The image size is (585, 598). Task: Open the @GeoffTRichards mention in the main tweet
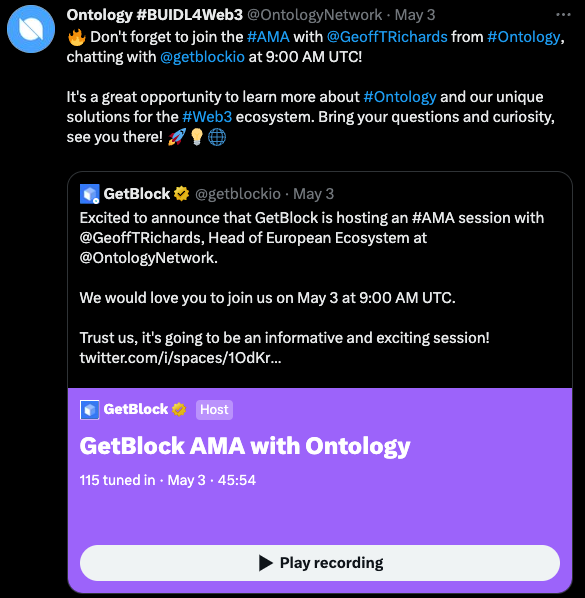pos(387,37)
